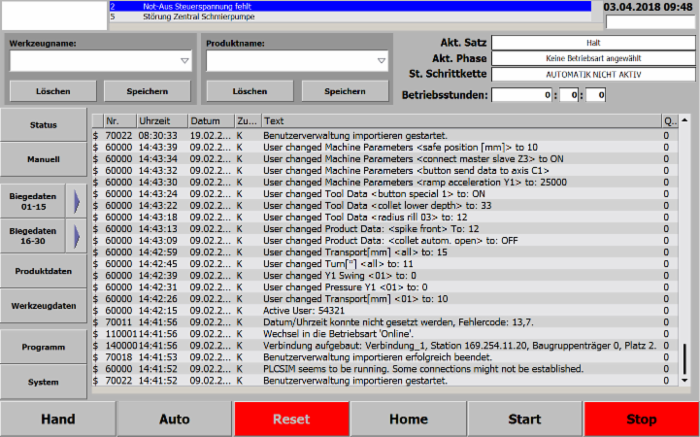The image size is (700, 437).
Task: Click the Nr. column header
Action: point(118,121)
